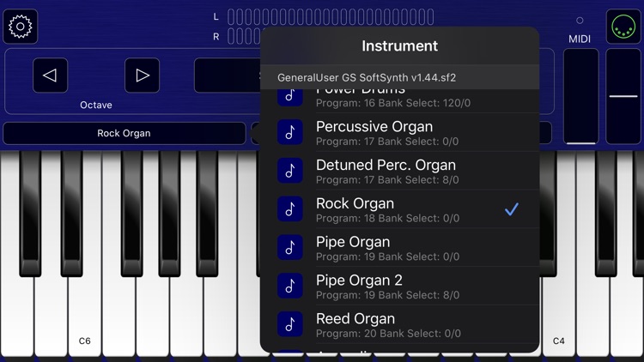Click the L channel level meter
This screenshot has width=644, height=362.
331,17
